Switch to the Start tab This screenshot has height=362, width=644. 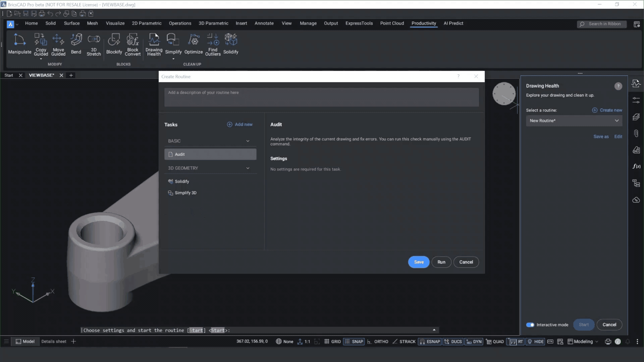point(9,75)
